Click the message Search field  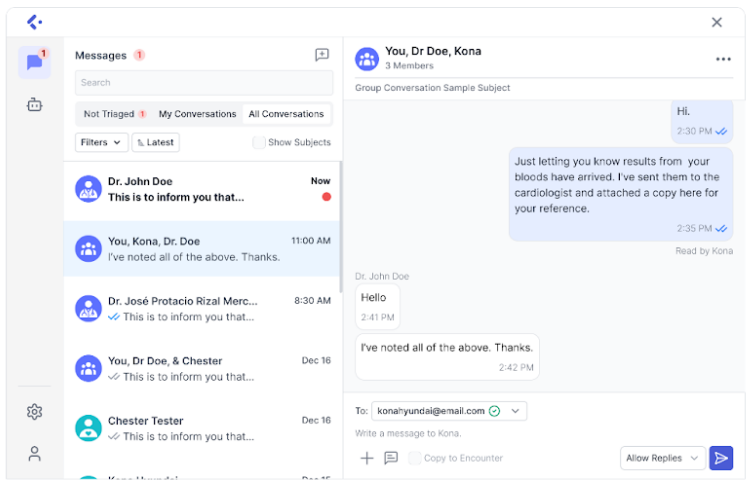[x=204, y=83]
